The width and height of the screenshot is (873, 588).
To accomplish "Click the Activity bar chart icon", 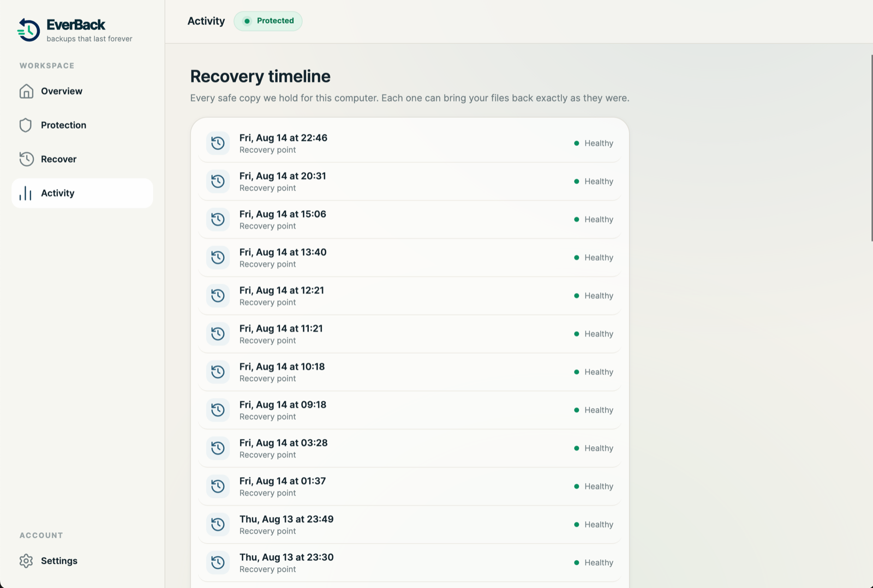I will pyautogui.click(x=26, y=193).
